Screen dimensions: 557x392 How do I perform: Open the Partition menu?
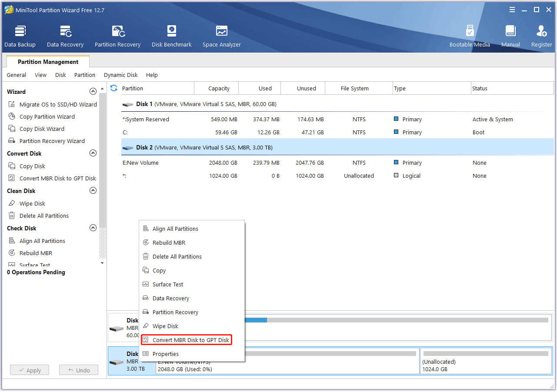[x=84, y=75]
